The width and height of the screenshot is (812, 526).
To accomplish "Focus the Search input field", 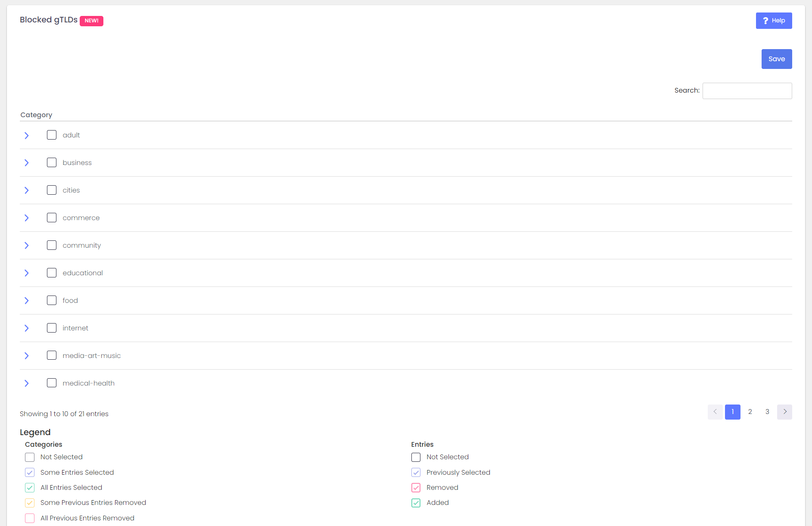I will tap(747, 91).
